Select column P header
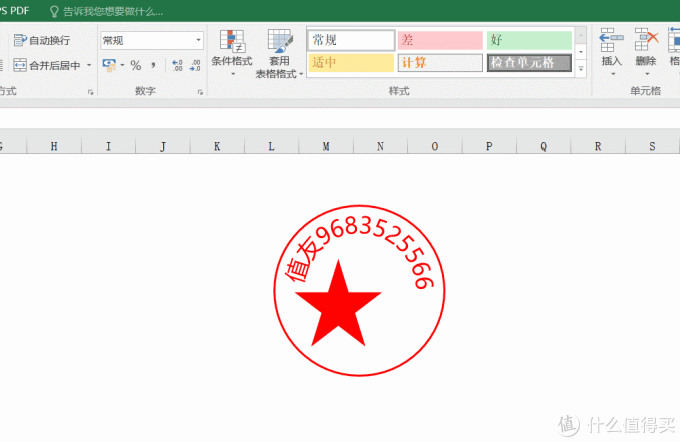680x442 pixels. (x=489, y=146)
